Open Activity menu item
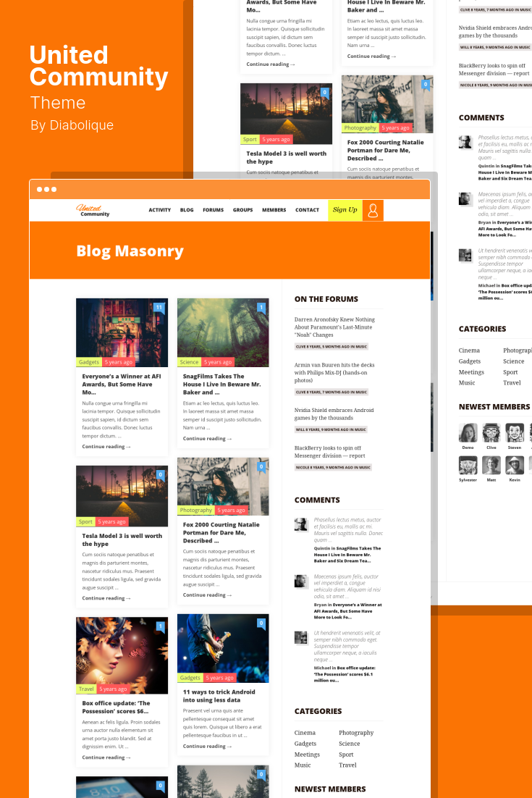Viewport: 532px width, 798px height. point(160,210)
